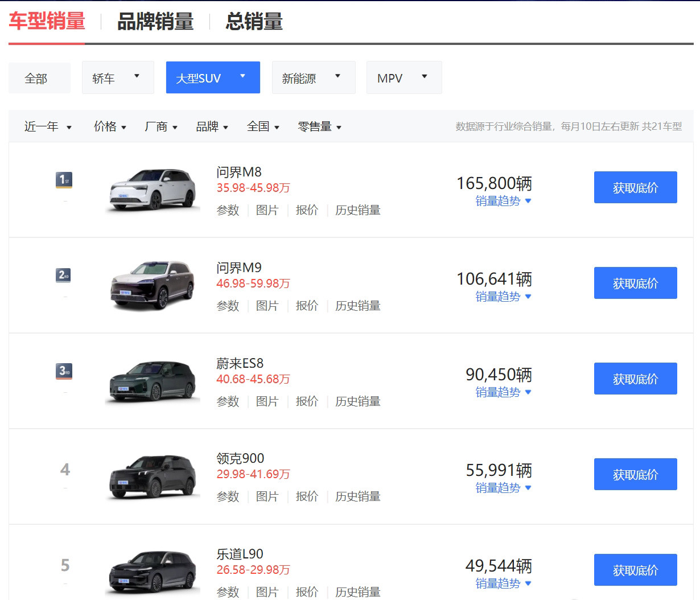View 图片 for 蔚来ES8
The width and height of the screenshot is (700, 600).
pyautogui.click(x=267, y=401)
